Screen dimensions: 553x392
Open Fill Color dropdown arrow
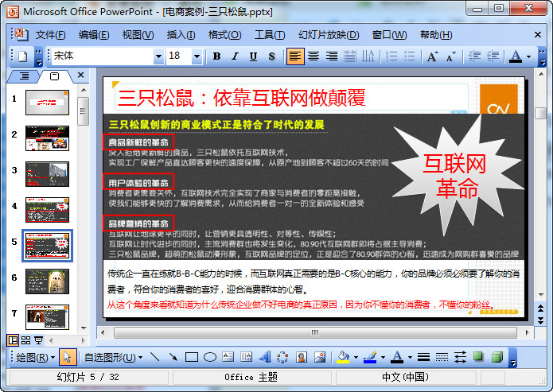(x=356, y=358)
